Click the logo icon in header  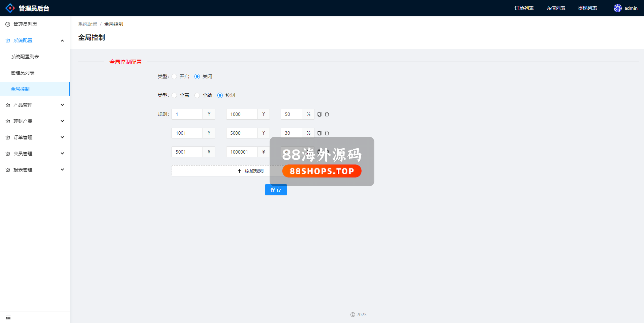tap(10, 8)
